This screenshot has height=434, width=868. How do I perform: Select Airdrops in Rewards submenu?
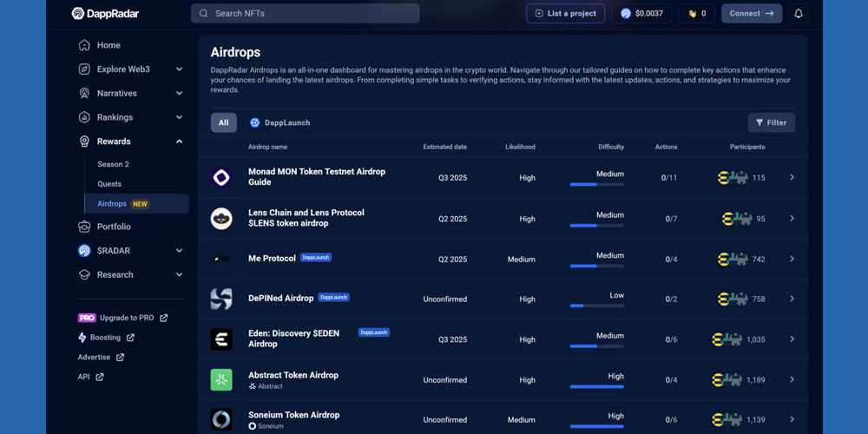point(136,204)
